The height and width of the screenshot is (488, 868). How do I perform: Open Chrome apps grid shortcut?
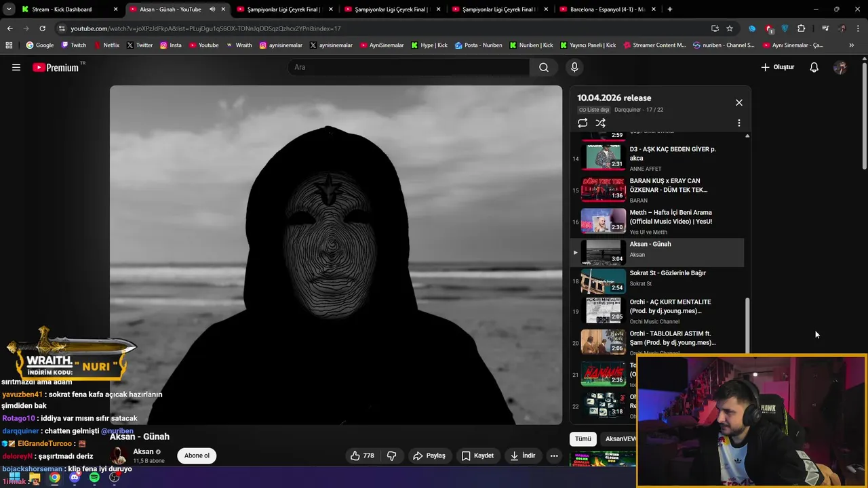point(9,45)
